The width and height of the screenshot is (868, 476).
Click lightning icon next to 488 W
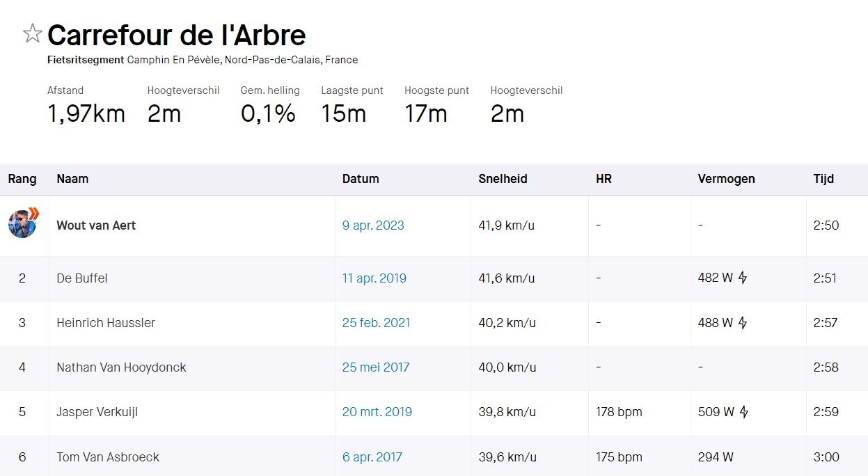tap(743, 323)
